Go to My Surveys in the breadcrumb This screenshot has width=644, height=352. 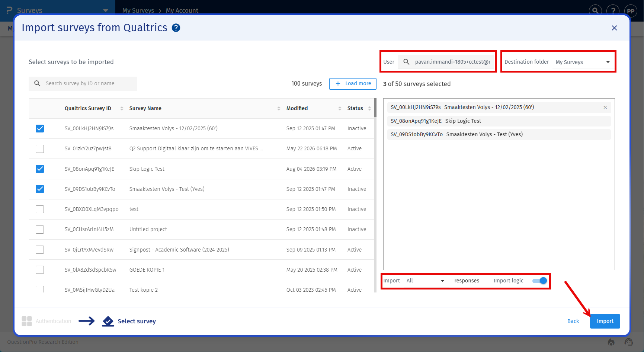coord(138,10)
